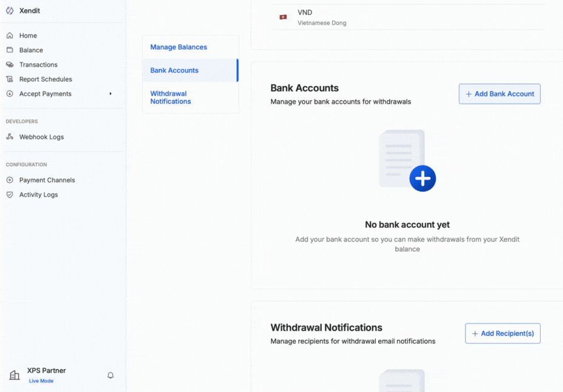Click the 'Withdrawal Notifications' section heading

point(327,327)
